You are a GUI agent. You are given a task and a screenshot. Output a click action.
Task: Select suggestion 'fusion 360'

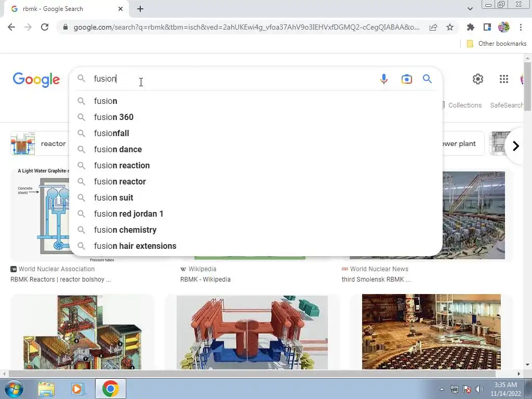(256, 117)
